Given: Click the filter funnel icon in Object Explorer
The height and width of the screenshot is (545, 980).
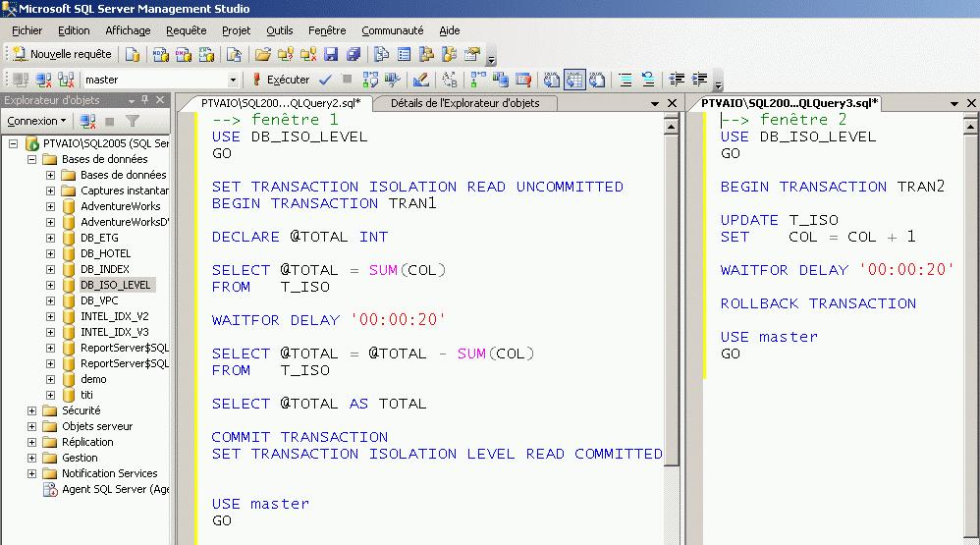Looking at the screenshot, I should 133,121.
